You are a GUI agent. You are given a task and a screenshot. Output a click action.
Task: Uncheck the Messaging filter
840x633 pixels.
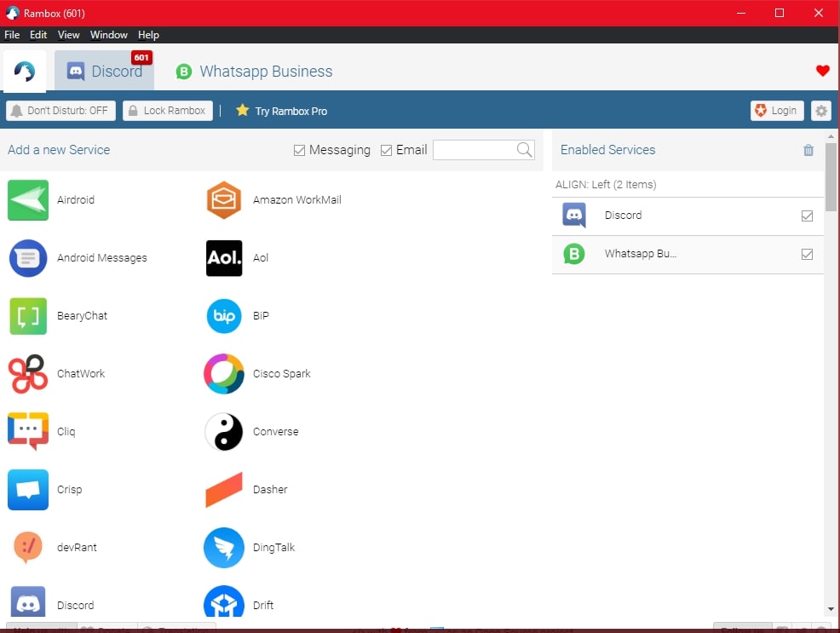tap(300, 150)
